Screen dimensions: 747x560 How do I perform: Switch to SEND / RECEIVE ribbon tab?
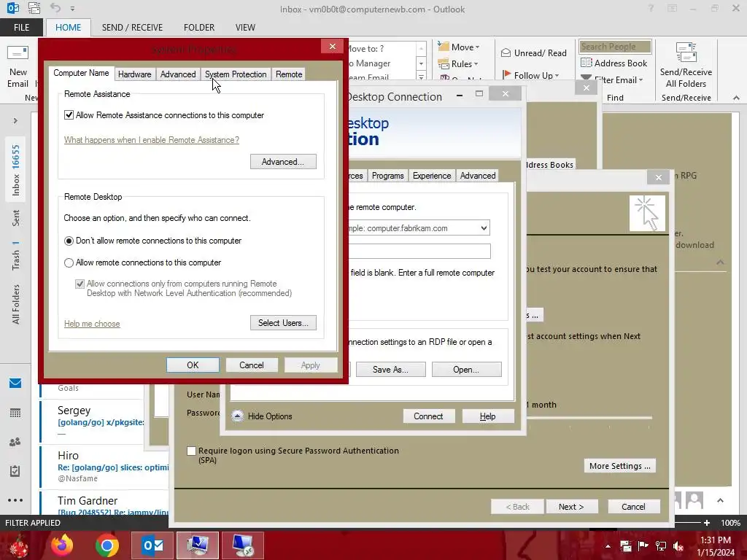coord(132,27)
